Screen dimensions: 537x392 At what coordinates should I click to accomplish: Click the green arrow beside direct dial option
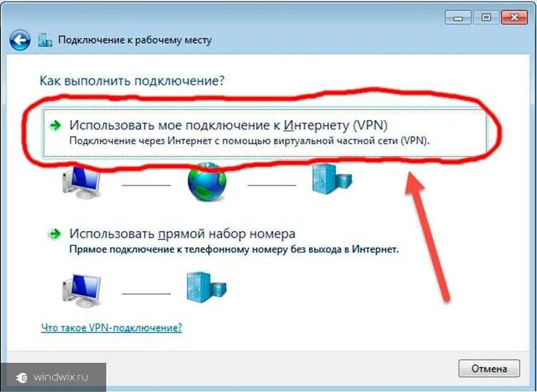coord(55,234)
